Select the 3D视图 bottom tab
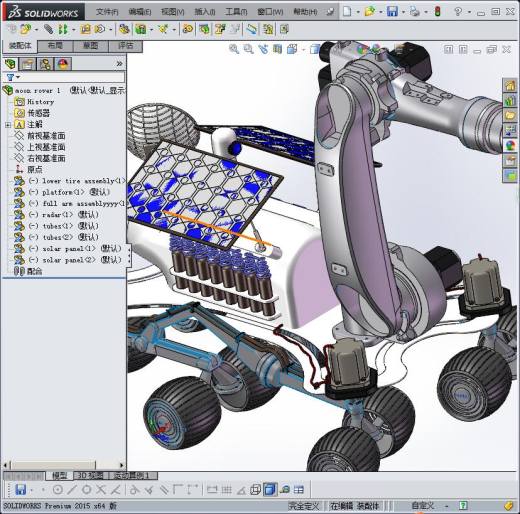Screen dimensions: 520x514 90,475
